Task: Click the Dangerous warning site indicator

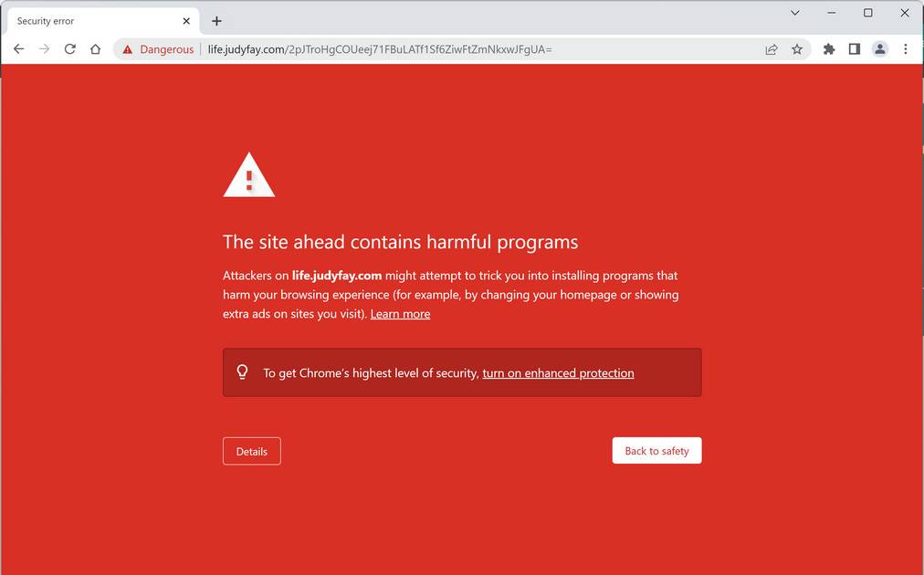Action: point(158,49)
